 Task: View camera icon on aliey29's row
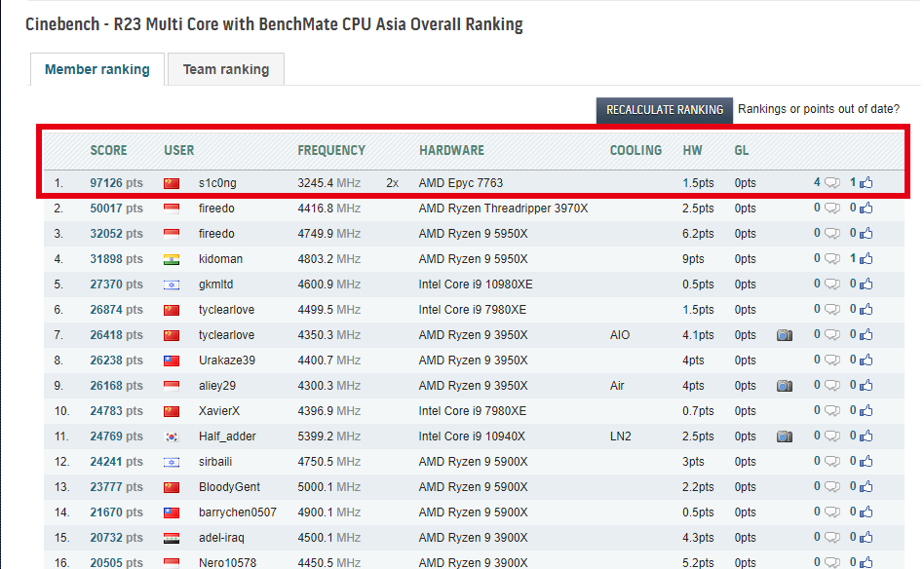coord(785,386)
